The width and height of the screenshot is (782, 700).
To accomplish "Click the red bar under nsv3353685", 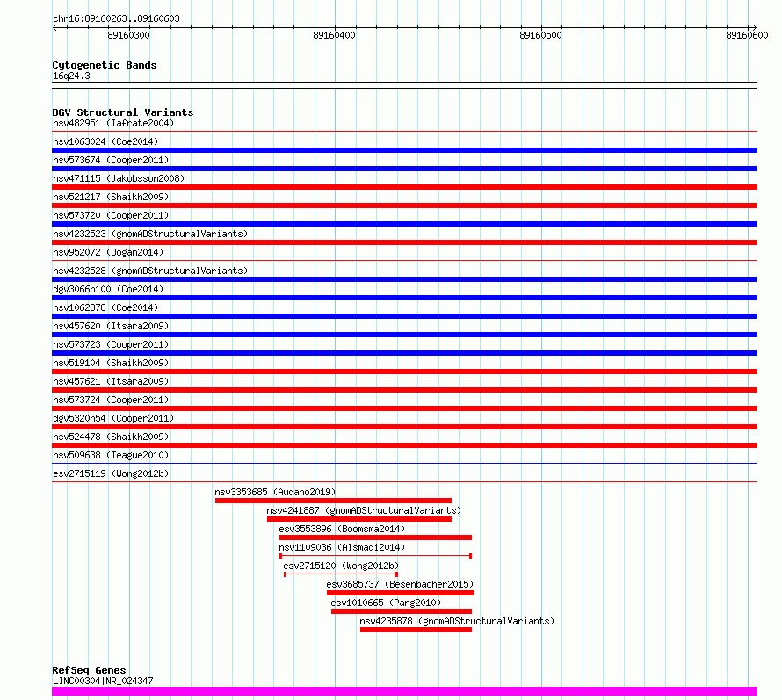I will tap(333, 501).
